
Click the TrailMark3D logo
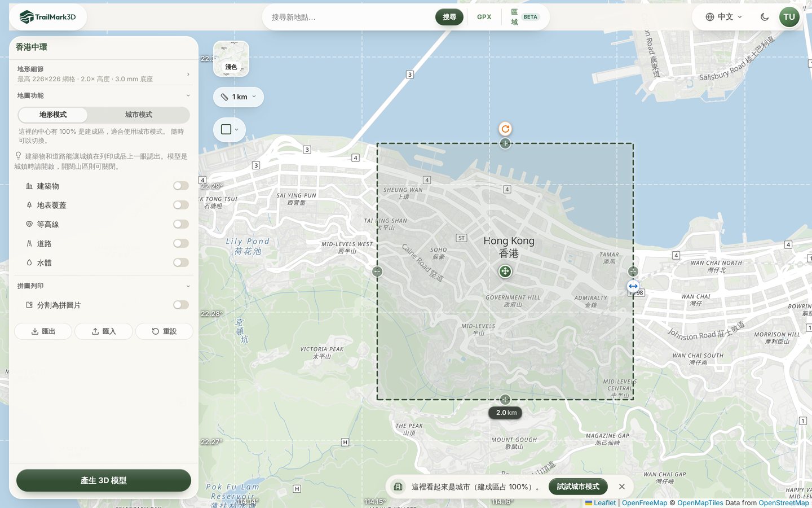pyautogui.click(x=48, y=17)
